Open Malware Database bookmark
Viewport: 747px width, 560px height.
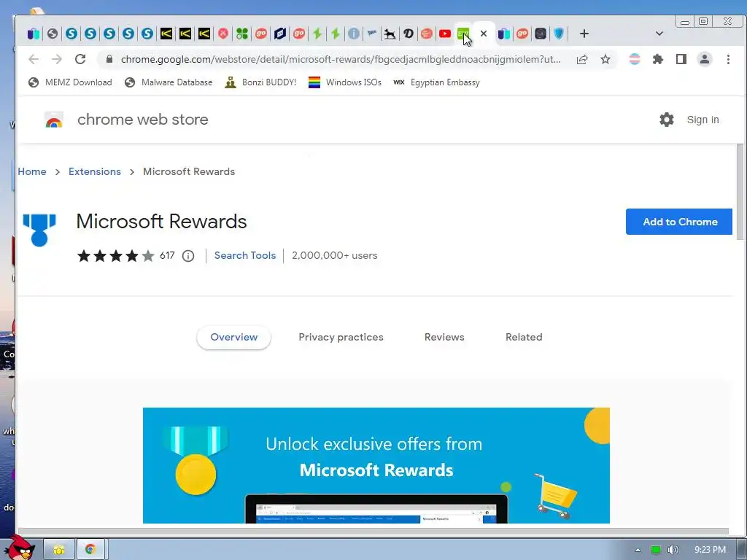point(169,82)
